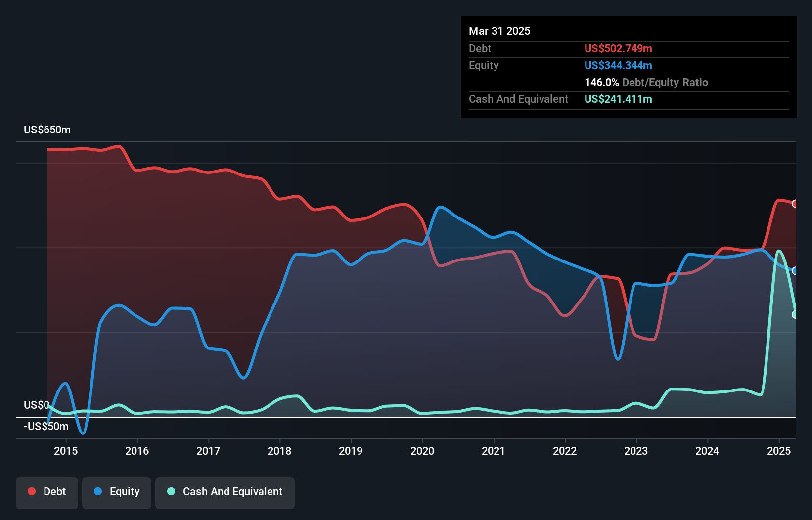Click the 2025 x-axis label
812x520 pixels.
pyautogui.click(x=778, y=451)
